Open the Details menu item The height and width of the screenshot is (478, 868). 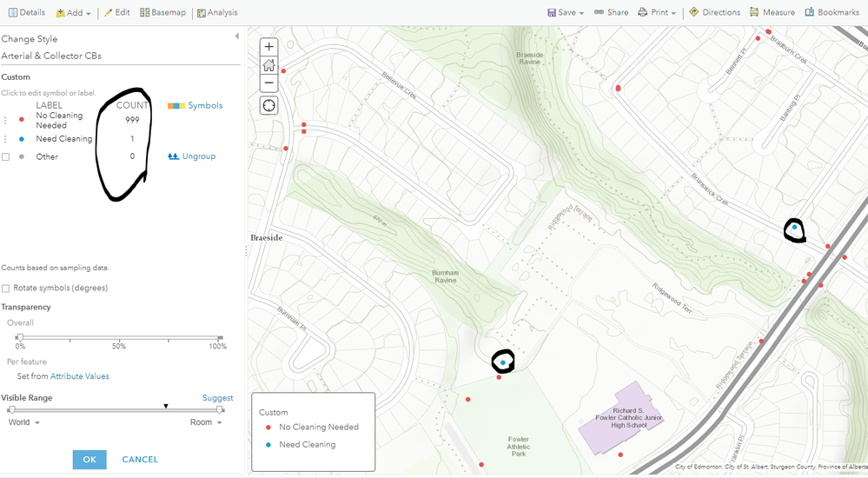click(x=27, y=12)
